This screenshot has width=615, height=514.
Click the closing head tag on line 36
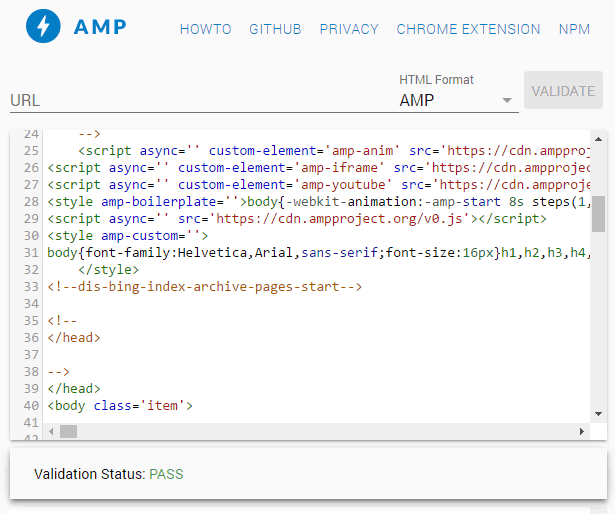coord(74,338)
